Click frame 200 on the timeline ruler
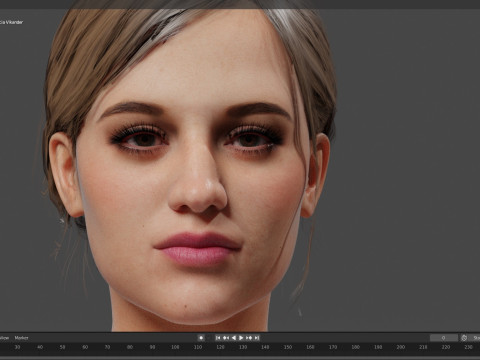Viewport: 480px width, 360px height. [401, 347]
